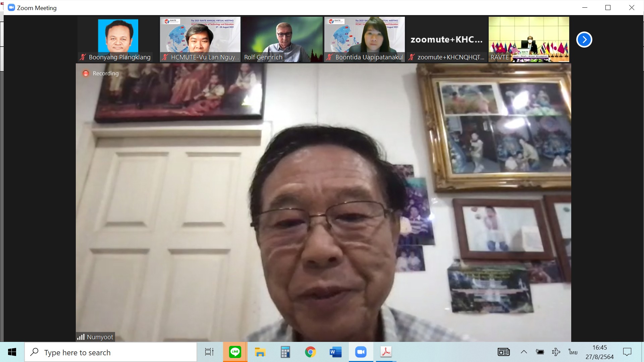Open Calculator from taskbar

(x=285, y=352)
